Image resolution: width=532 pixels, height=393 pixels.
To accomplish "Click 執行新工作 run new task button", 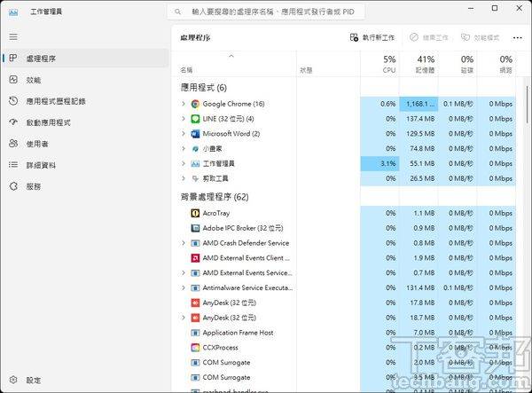I will point(372,37).
